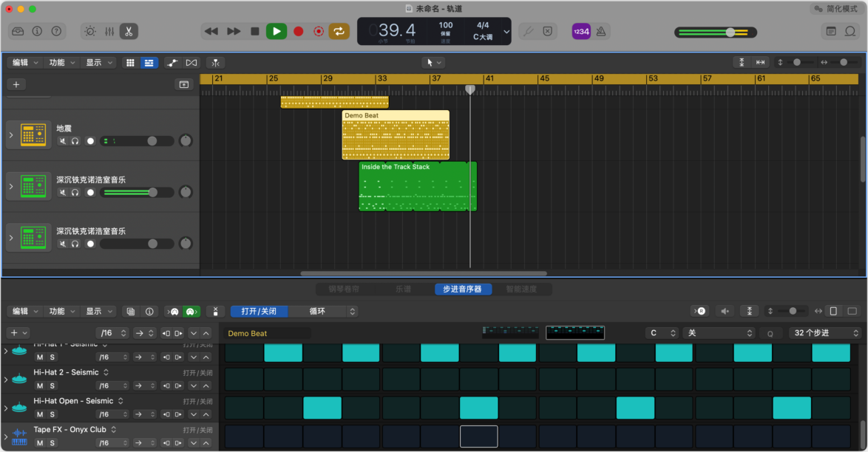Open the C key dropdown in step sequencer
Screen dimensions: 868x452
[x=662, y=333]
